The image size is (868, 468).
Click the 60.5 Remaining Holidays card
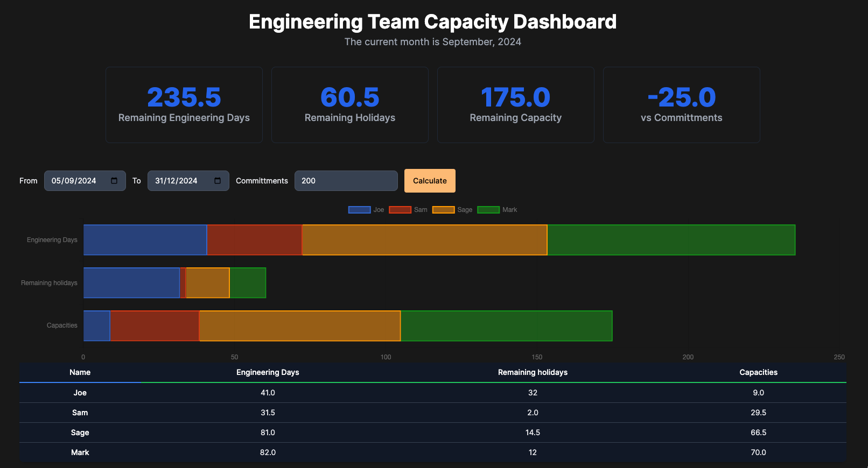tap(350, 105)
